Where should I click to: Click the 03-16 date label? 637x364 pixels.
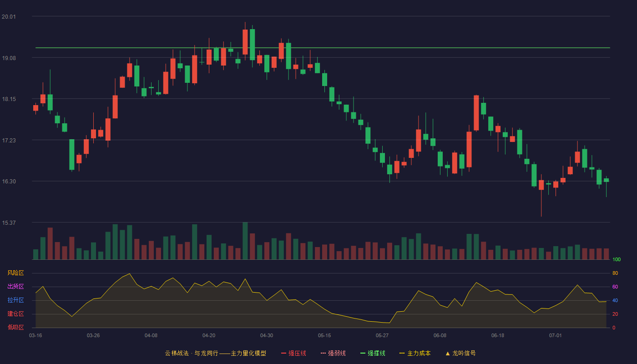(35, 335)
